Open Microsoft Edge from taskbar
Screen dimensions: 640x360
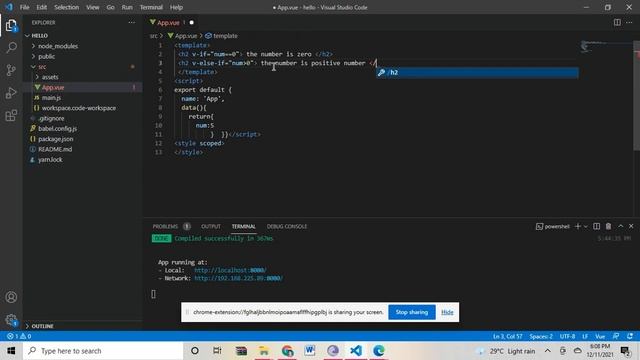tap(379, 351)
